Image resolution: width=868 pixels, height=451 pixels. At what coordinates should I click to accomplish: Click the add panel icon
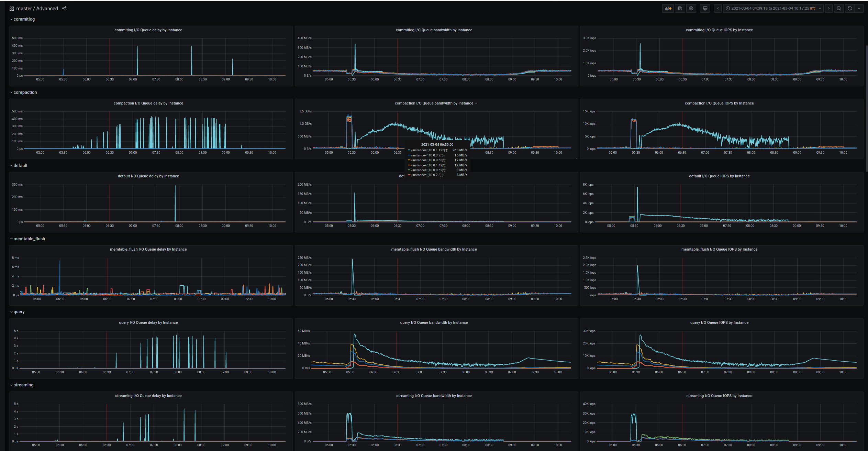[668, 8]
